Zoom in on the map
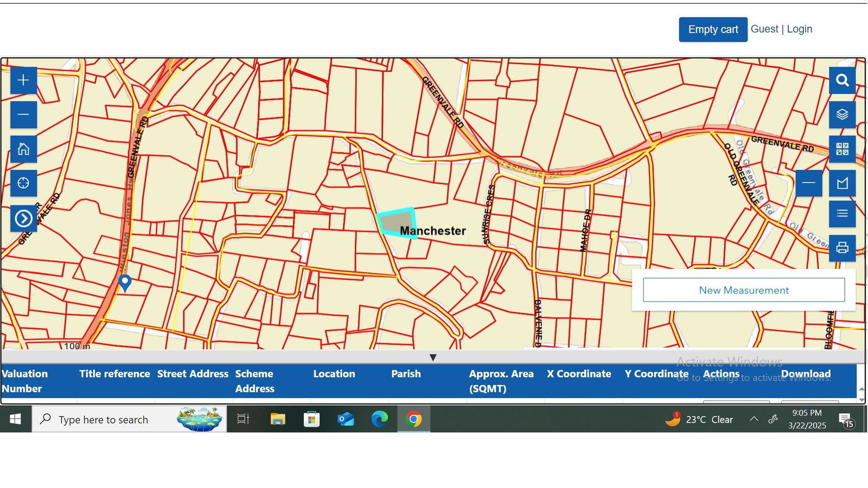868x488 pixels. 23,80
